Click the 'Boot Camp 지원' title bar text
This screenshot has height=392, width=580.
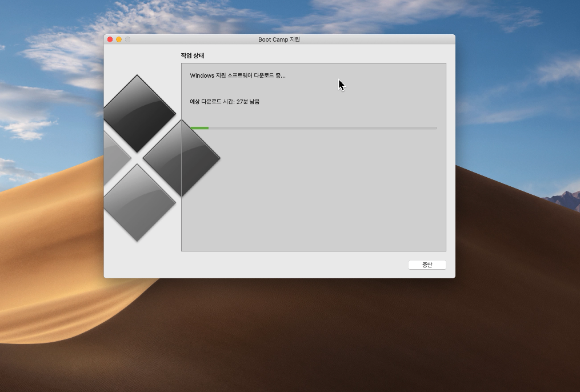[x=279, y=39]
